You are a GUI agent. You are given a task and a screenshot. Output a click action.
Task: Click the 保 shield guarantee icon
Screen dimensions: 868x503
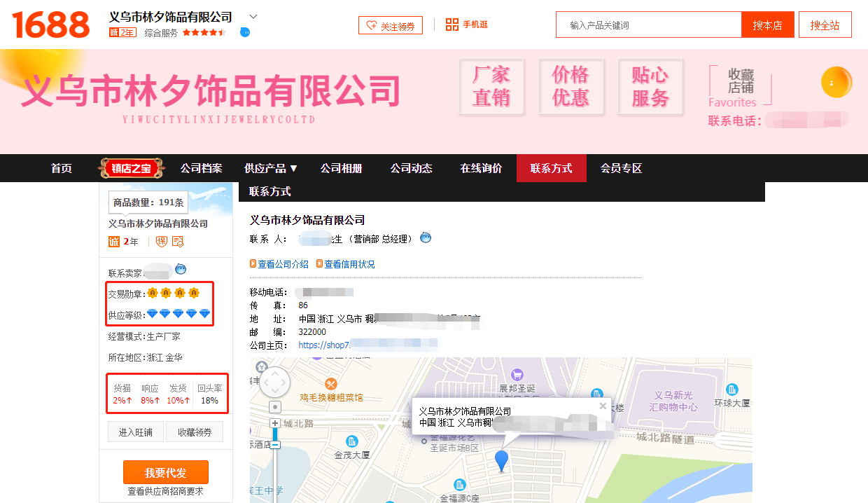pos(162,242)
